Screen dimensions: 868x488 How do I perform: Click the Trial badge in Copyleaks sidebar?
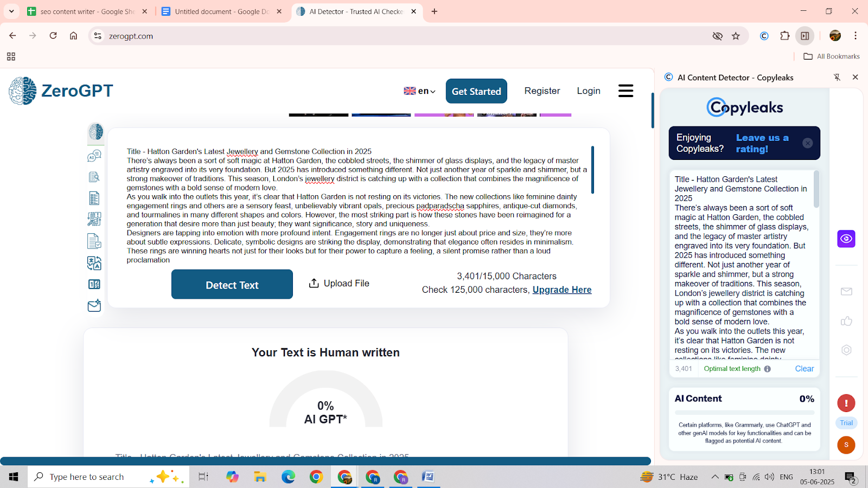[x=846, y=423]
